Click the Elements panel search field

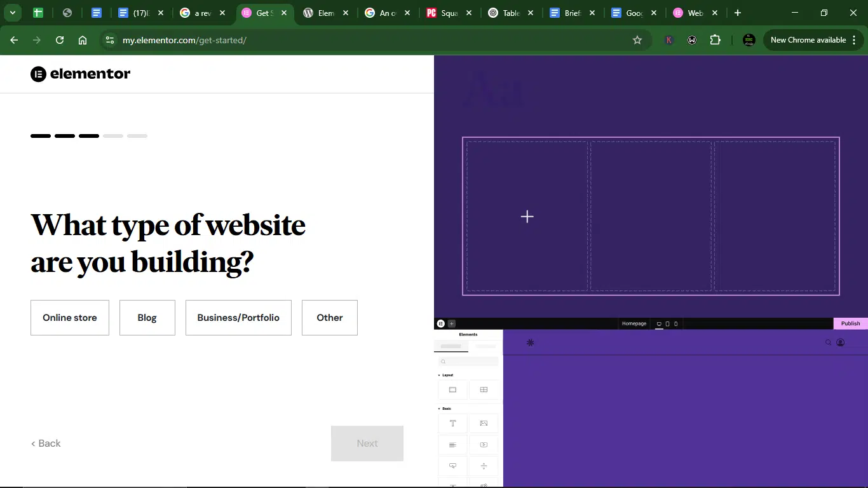(x=468, y=362)
